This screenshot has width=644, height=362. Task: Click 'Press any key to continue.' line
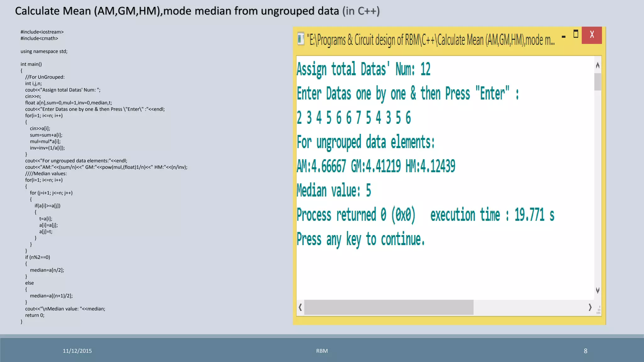[x=361, y=240]
